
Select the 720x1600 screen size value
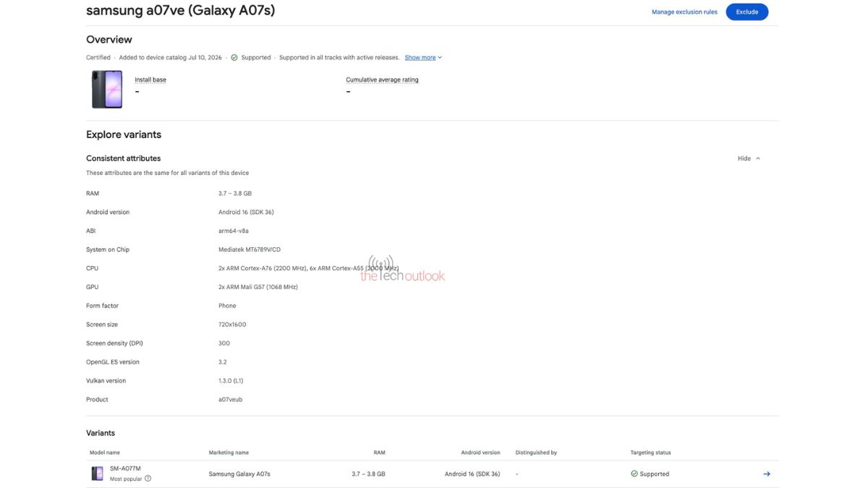[x=232, y=325]
